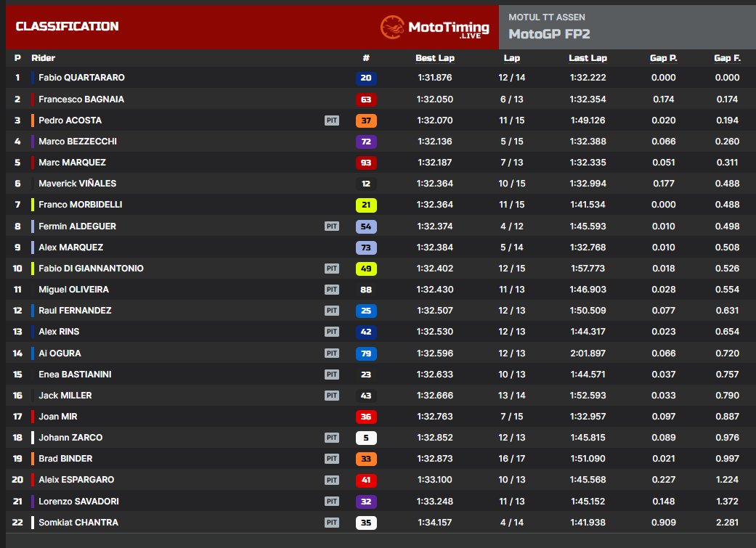Click number badge 41 for Aleix Espargaro
The height and width of the screenshot is (548, 756).
point(366,480)
